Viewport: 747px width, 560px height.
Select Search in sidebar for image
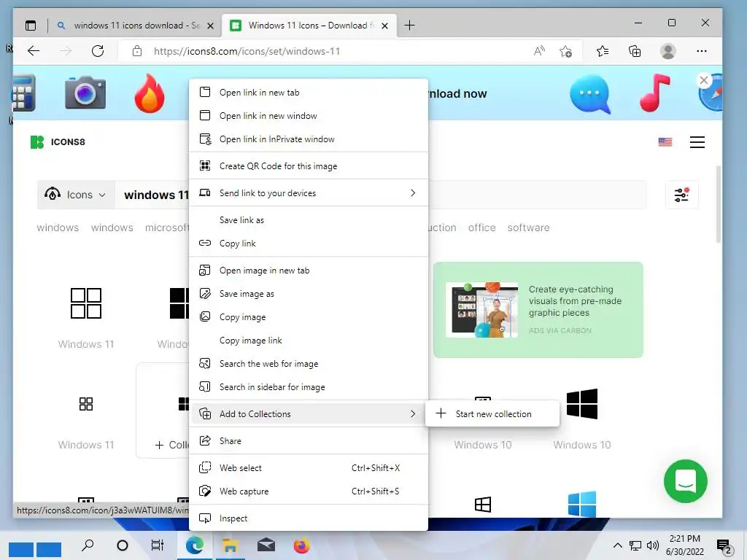[x=309, y=387]
